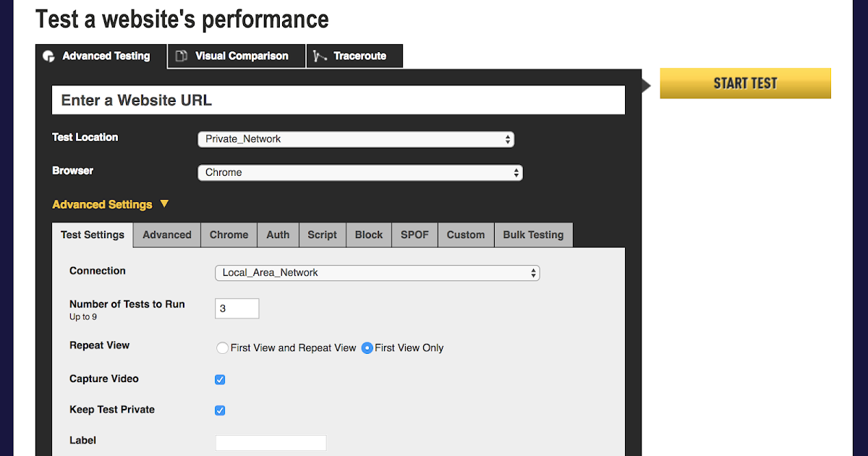
Task: Select First View and Repeat View option
Action: 223,348
